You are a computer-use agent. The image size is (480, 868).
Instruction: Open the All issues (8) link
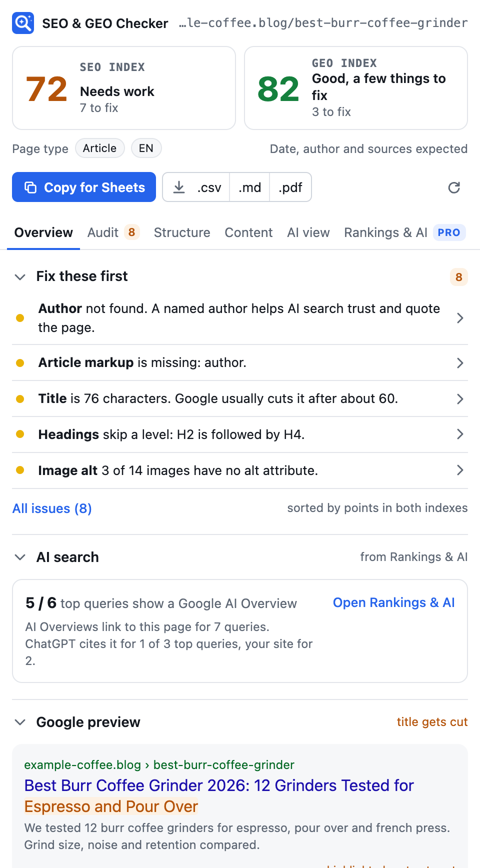(52, 508)
